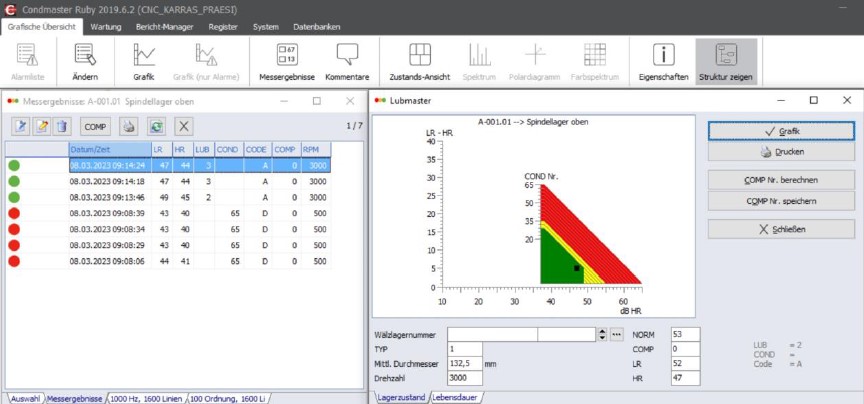Viewport: 864px width, 404px height.
Task: Click the printer icon in Messergebnisse toolbar
Action: (x=128, y=126)
